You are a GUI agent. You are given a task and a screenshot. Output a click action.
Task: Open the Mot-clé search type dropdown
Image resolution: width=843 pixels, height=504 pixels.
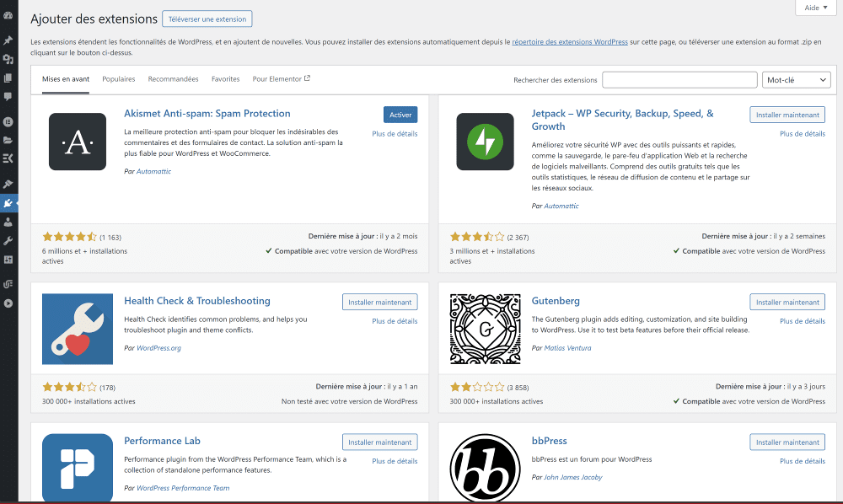(796, 80)
